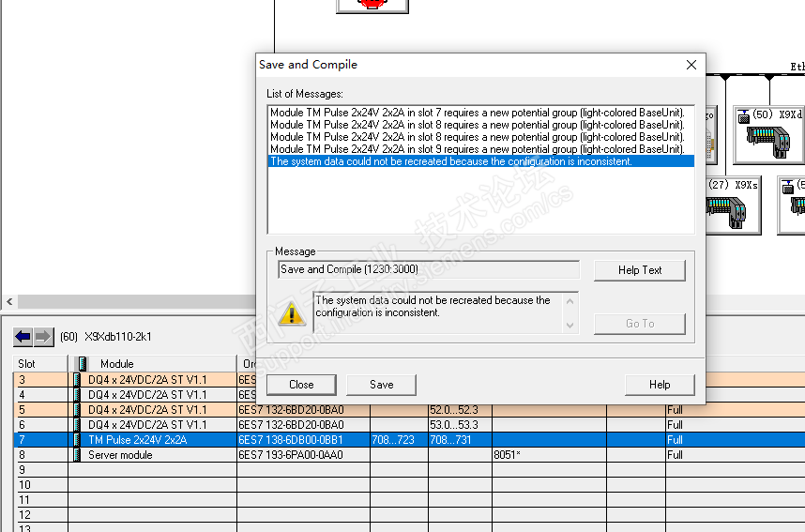Screen dimensions: 805x532
Task: Click module icon in slot 6 row
Action: [77, 425]
